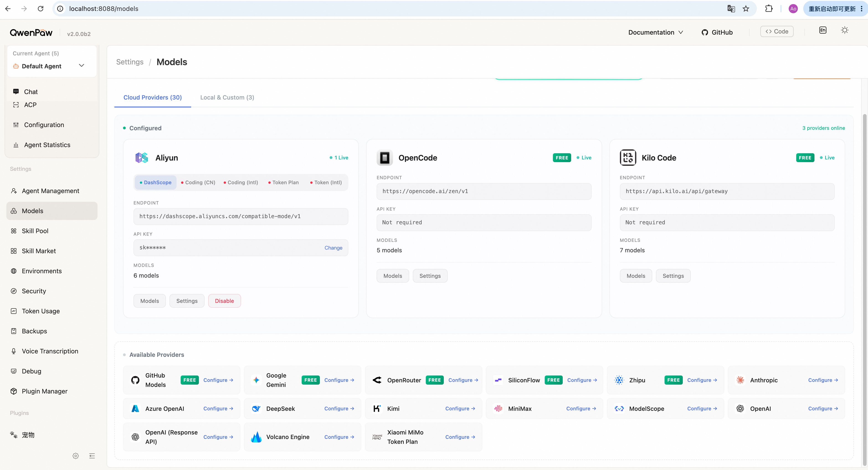This screenshot has width=868, height=470.
Task: Open the sidebar gear settings icon
Action: tap(75, 456)
